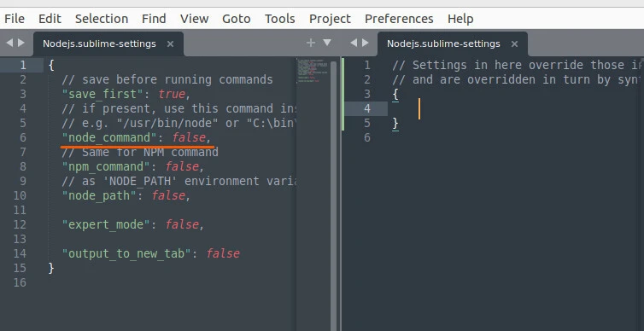
Task: Open the Help menu
Action: [460, 19]
